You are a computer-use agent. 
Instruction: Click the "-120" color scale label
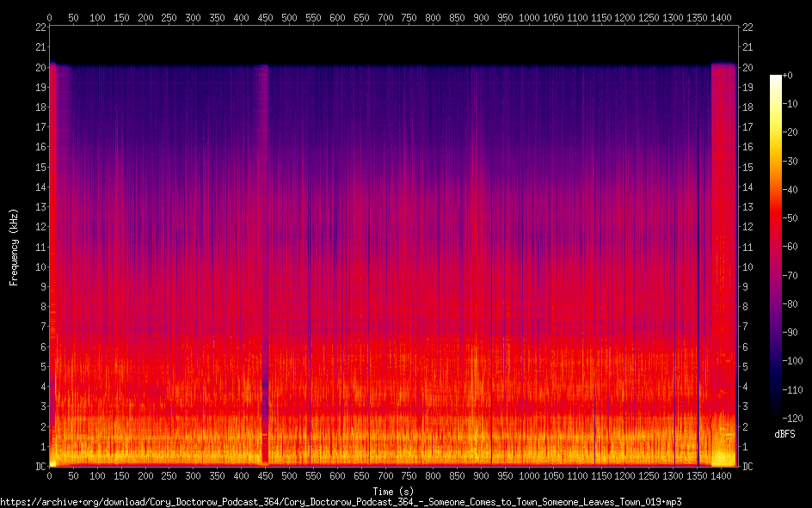pos(793,418)
